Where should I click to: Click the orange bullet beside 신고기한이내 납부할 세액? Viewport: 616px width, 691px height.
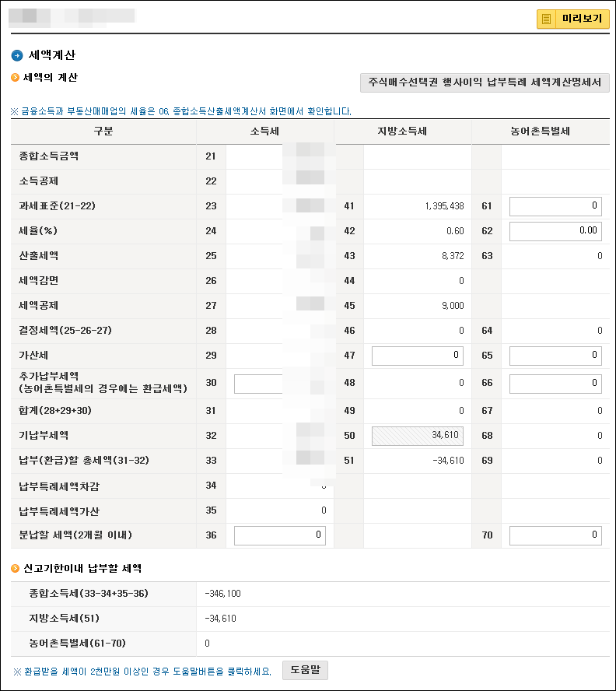click(15, 569)
